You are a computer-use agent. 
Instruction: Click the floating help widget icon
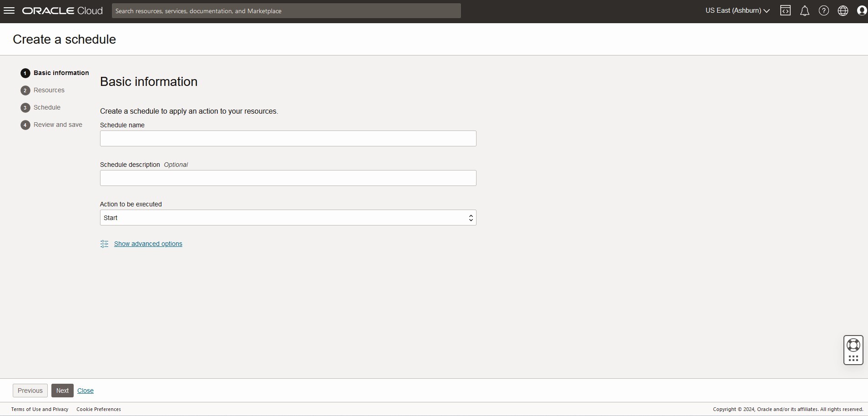853,350
